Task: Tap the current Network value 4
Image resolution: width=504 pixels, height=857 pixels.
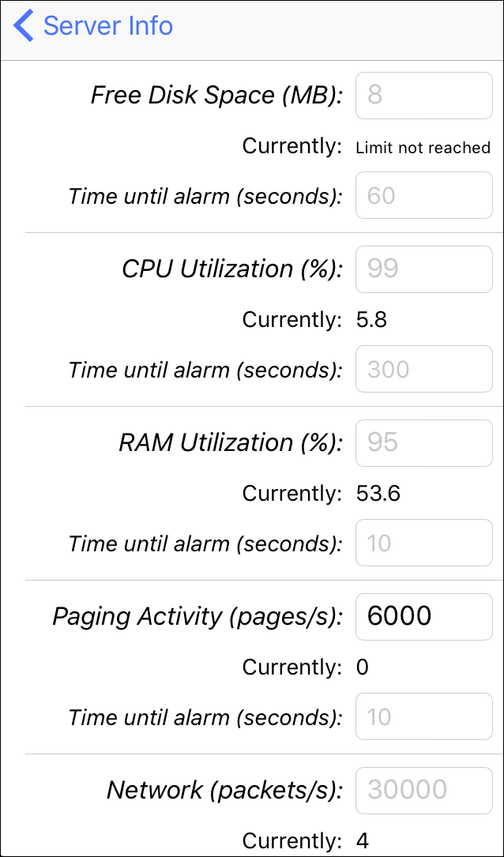Action: (x=363, y=841)
